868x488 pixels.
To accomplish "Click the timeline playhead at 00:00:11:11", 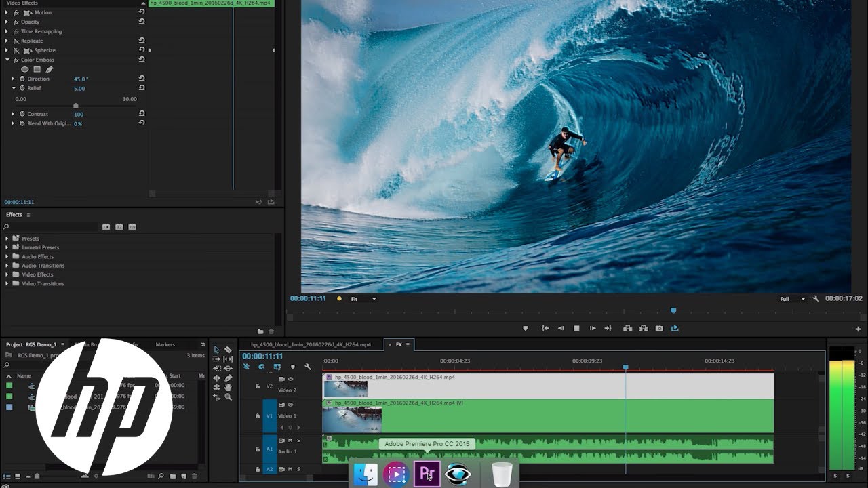I will pos(625,367).
